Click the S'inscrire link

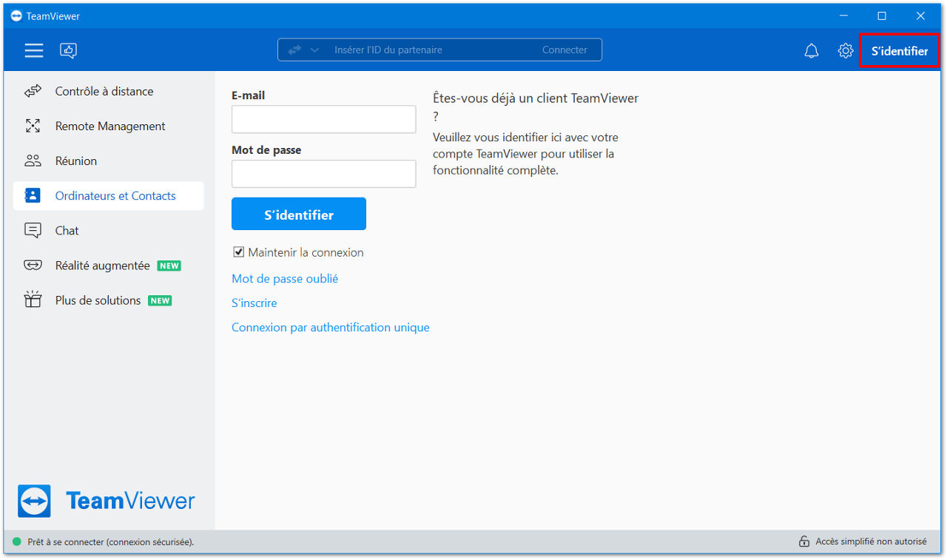[x=255, y=303]
